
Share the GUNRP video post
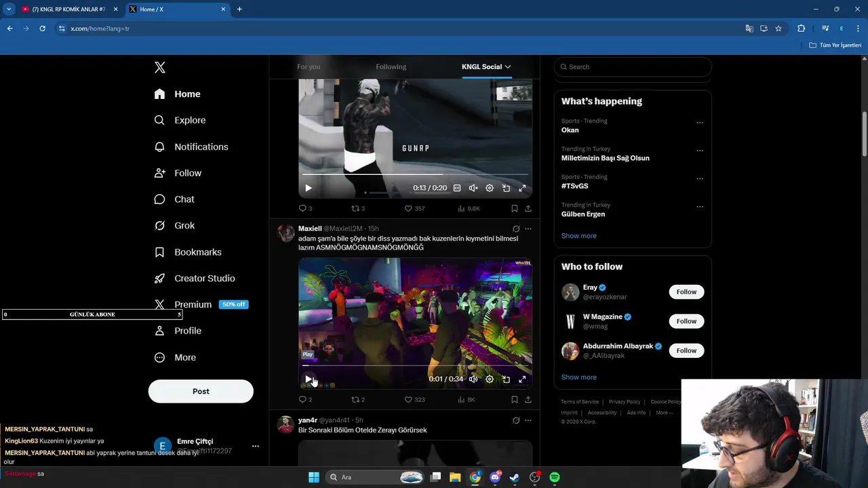pos(528,209)
